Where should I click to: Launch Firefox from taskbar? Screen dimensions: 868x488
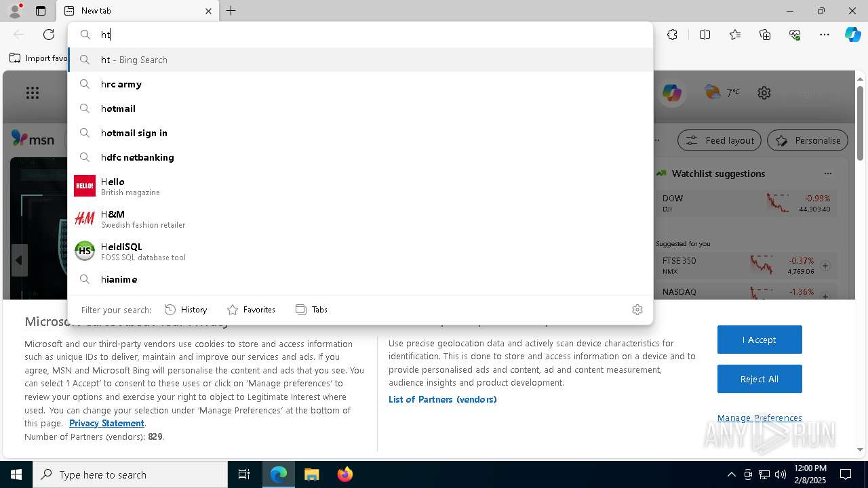pyautogui.click(x=344, y=474)
